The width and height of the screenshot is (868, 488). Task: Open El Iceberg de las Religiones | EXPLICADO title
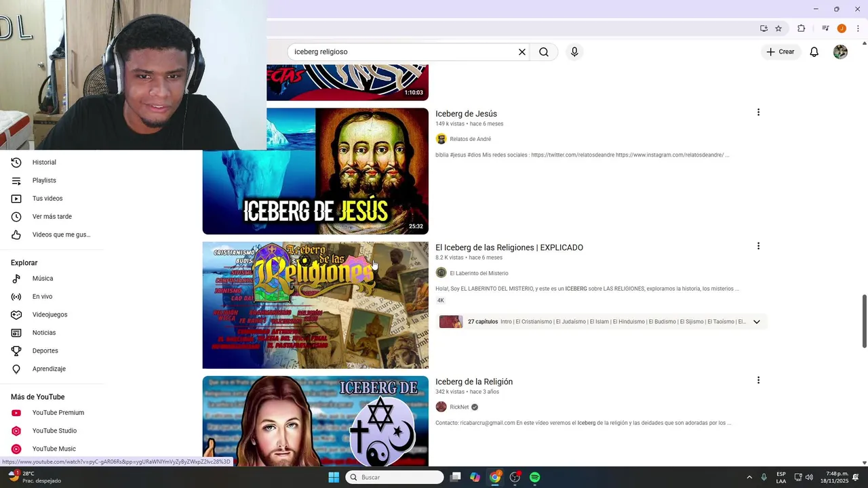pos(509,247)
